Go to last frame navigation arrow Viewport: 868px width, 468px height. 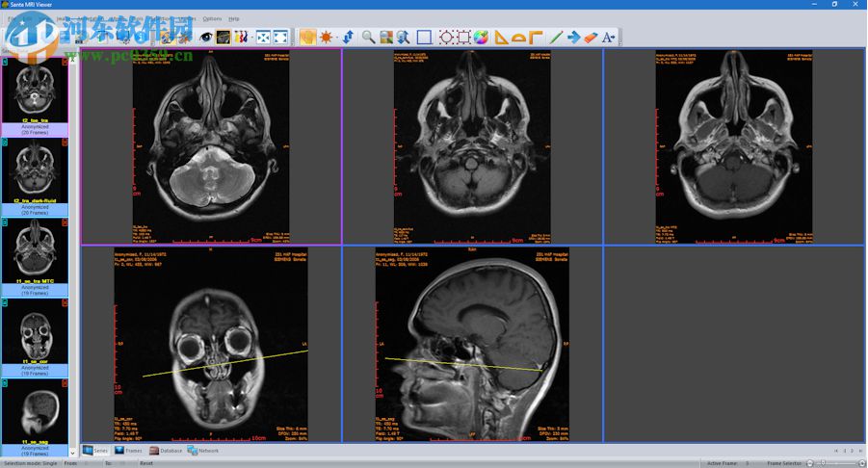point(859,451)
